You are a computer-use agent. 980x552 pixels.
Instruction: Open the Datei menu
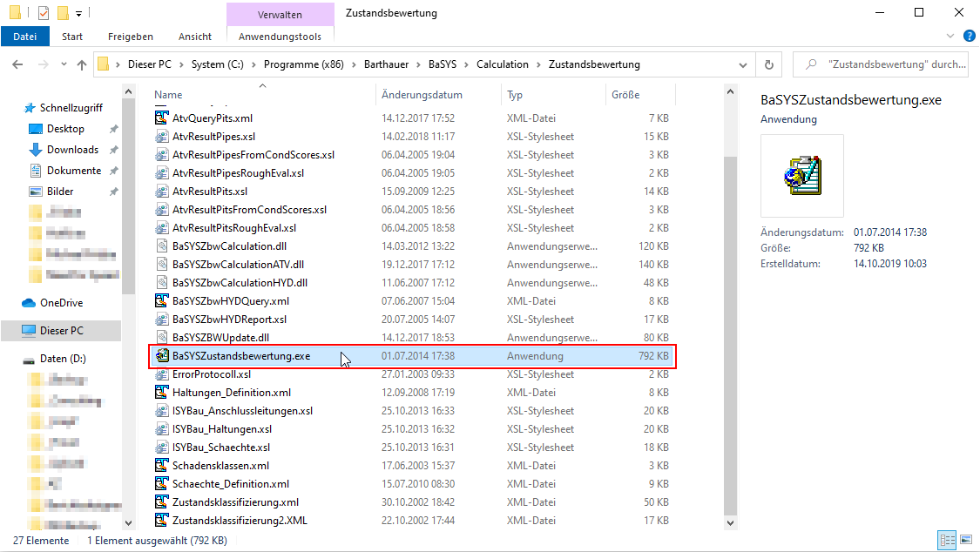pyautogui.click(x=25, y=37)
